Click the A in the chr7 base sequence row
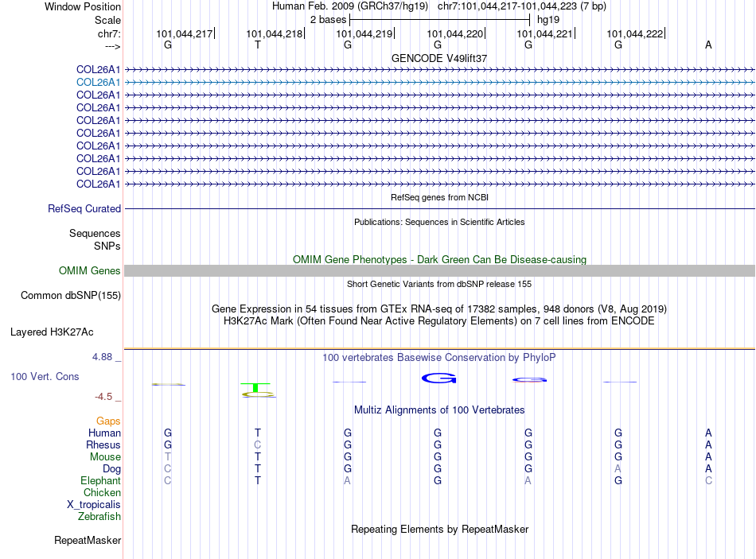 [x=708, y=45]
